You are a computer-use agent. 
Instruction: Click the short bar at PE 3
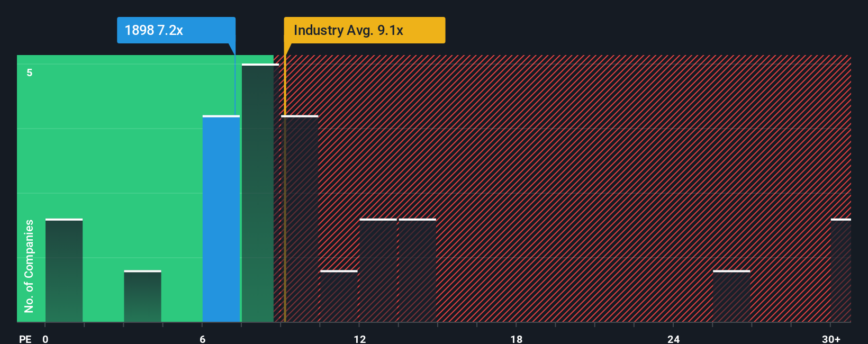(142, 296)
